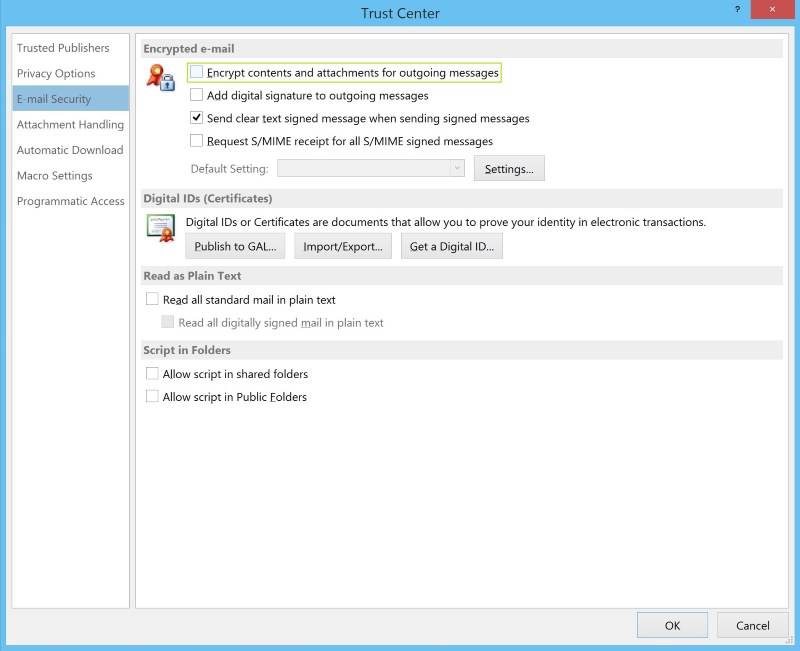
Task: Click Get a Digital ID... button
Action: point(451,247)
